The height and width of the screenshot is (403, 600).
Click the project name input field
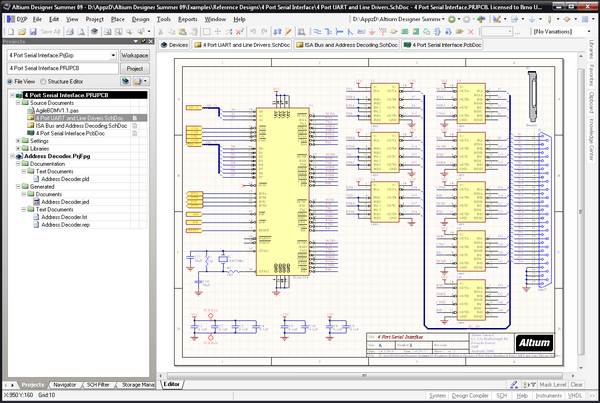(63, 69)
